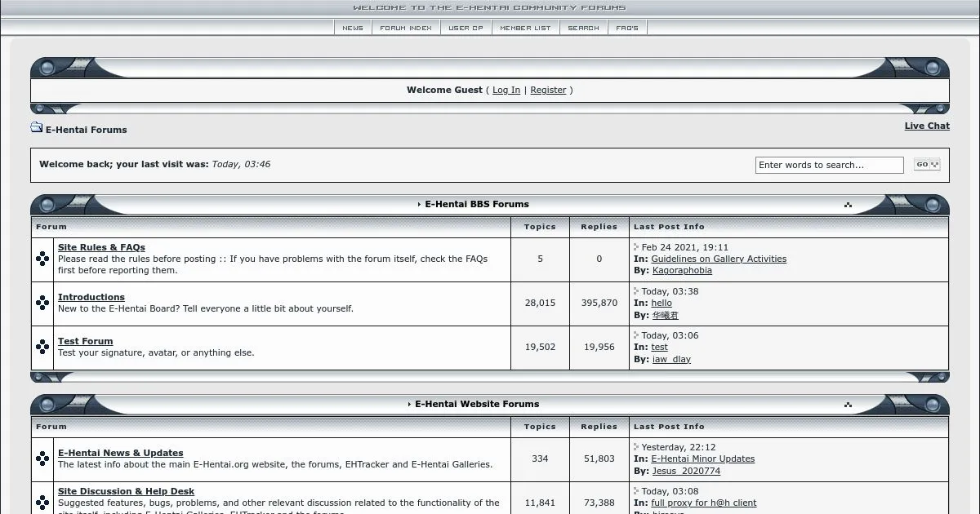Open 'full proxy for h@h client' topic
The width and height of the screenshot is (980, 514).
[x=704, y=503]
